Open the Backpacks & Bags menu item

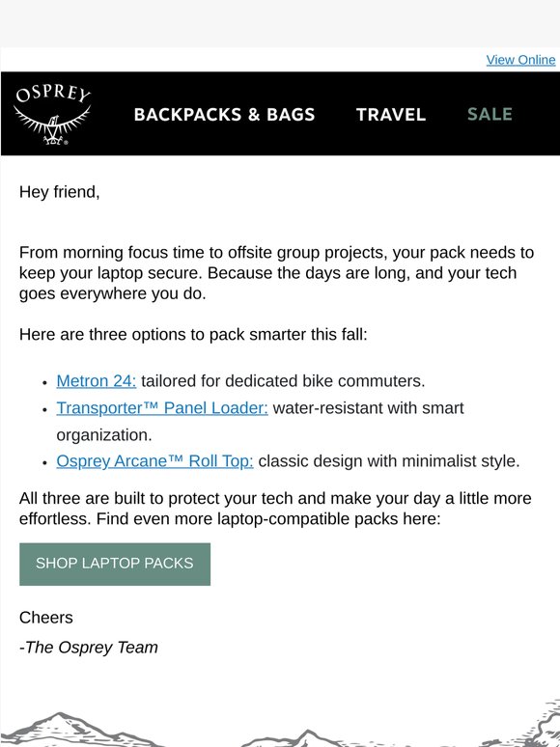(x=224, y=114)
